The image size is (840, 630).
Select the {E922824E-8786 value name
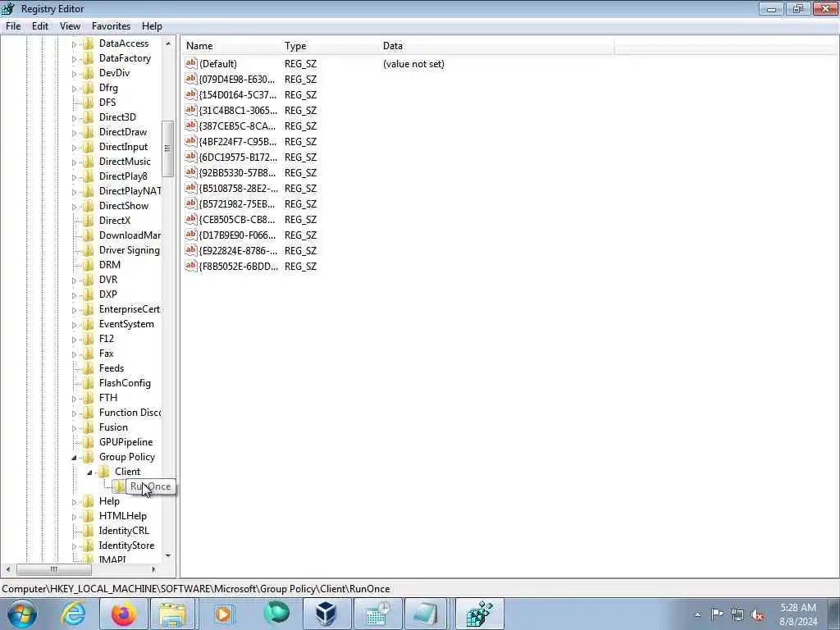click(x=239, y=250)
